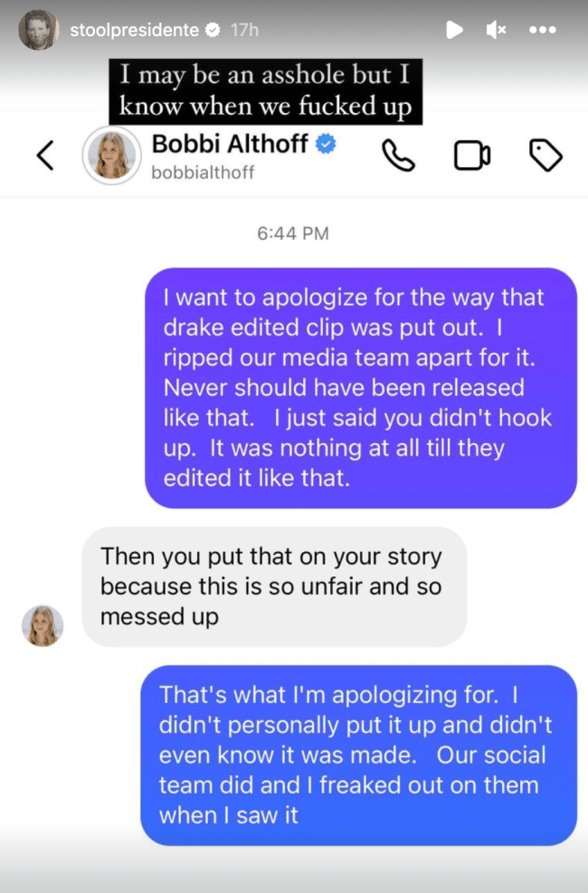588x893 pixels.
Task: Unmute the story audio
Action: [x=496, y=30]
